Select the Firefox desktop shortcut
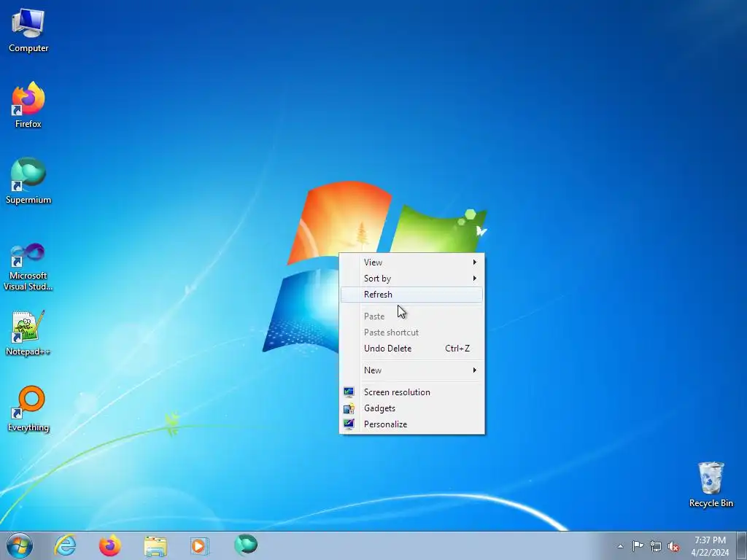The width and height of the screenshot is (747, 560). [28, 105]
